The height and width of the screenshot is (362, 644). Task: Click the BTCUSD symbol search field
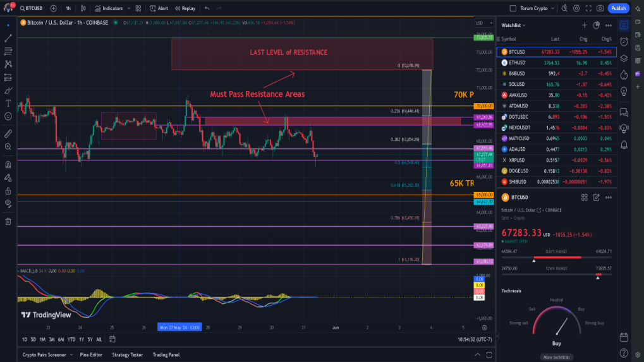pos(32,8)
